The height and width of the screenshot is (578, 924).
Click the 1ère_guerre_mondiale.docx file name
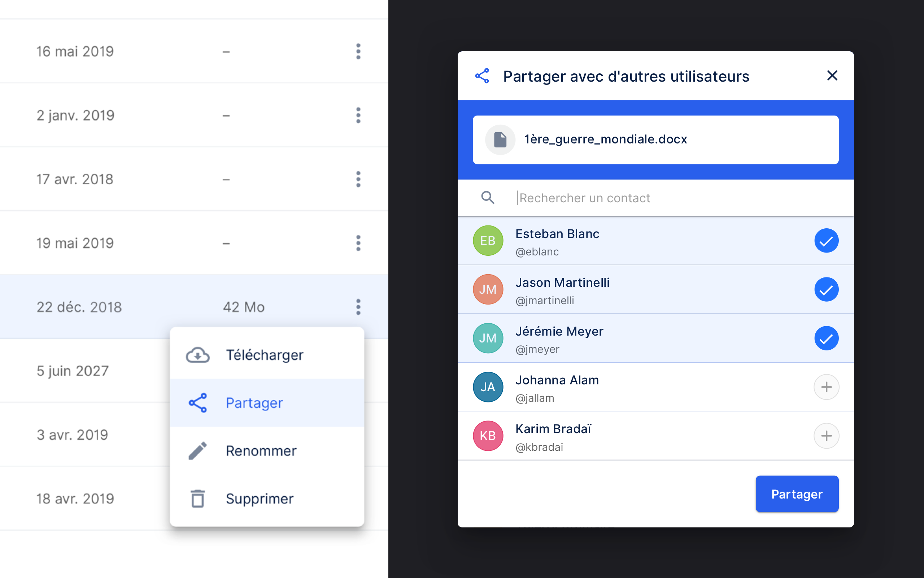[x=606, y=139]
